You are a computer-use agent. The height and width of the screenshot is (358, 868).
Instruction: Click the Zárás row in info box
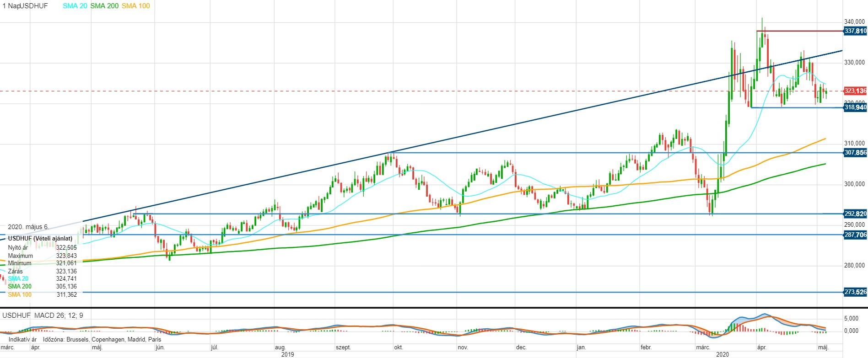42,271
